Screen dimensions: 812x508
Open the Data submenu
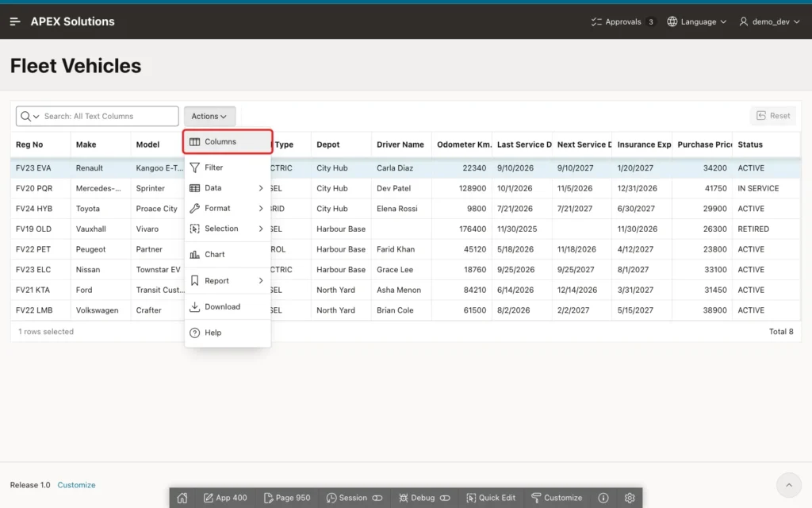[x=228, y=187]
